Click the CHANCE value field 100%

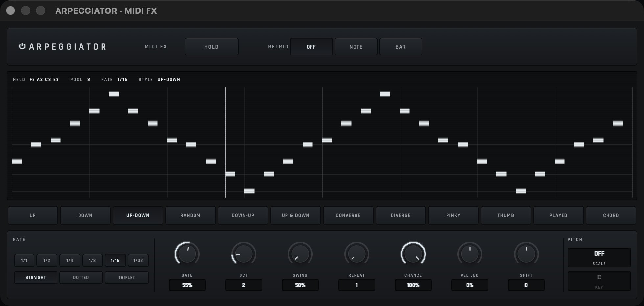coord(413,285)
